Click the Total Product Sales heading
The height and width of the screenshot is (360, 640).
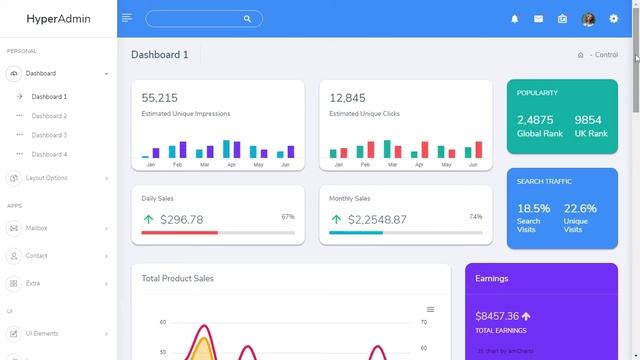coord(178,278)
